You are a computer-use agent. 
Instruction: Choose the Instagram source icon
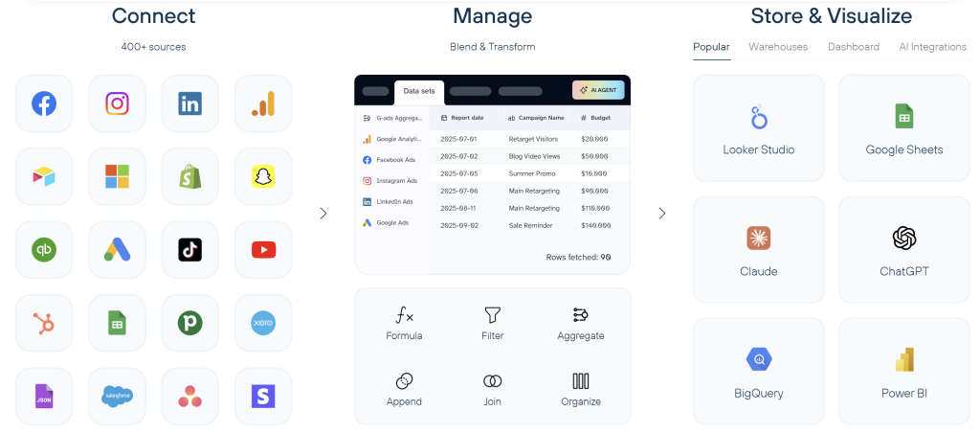coord(117,103)
